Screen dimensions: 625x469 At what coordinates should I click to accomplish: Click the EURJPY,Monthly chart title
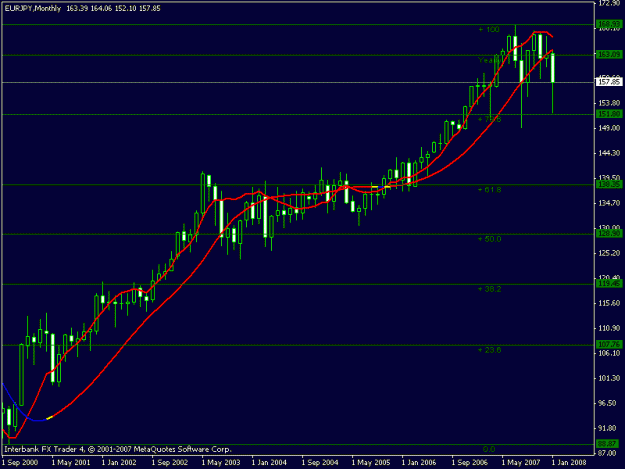tap(33, 8)
